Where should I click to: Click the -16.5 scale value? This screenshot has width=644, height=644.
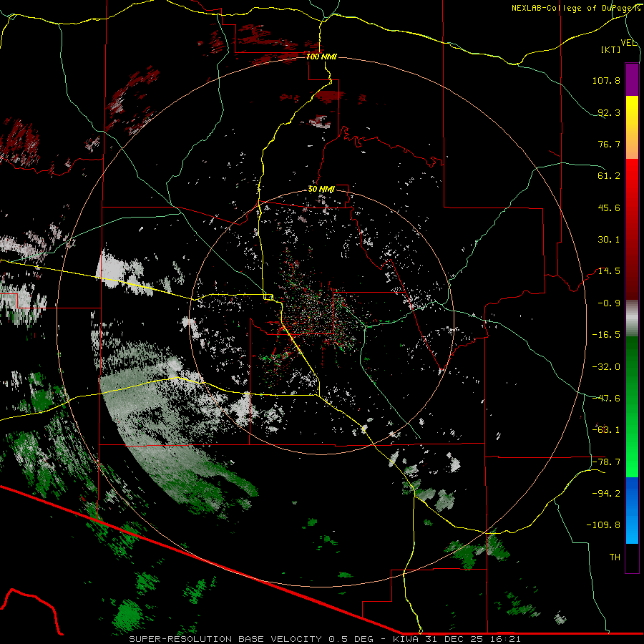(x=606, y=335)
